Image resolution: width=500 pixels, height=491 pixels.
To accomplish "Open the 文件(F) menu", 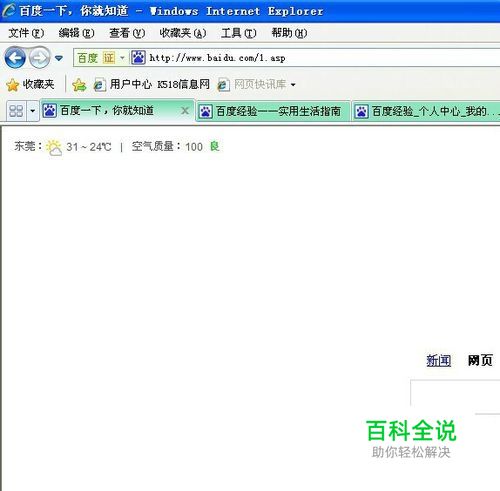I will click(26, 33).
